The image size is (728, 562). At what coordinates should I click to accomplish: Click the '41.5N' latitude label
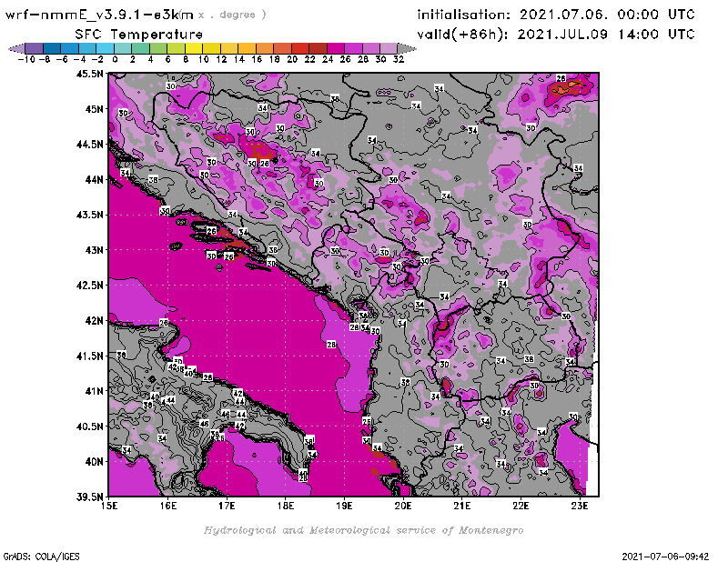[x=89, y=356]
